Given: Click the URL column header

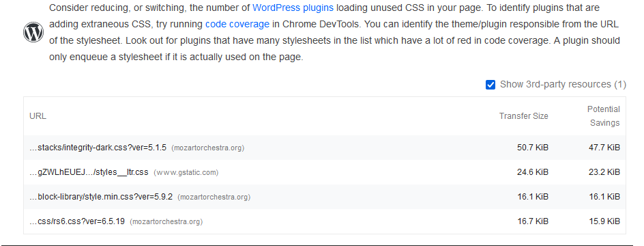Looking at the screenshot, I should pos(38,116).
